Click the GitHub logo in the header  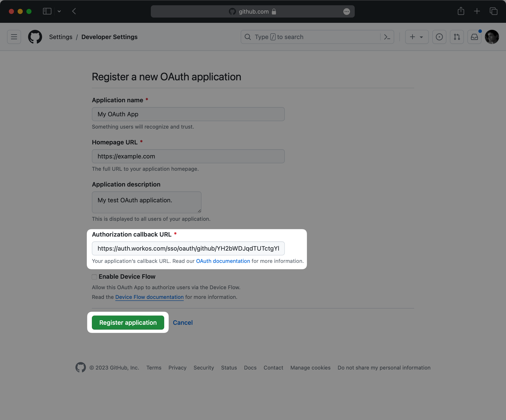click(35, 37)
